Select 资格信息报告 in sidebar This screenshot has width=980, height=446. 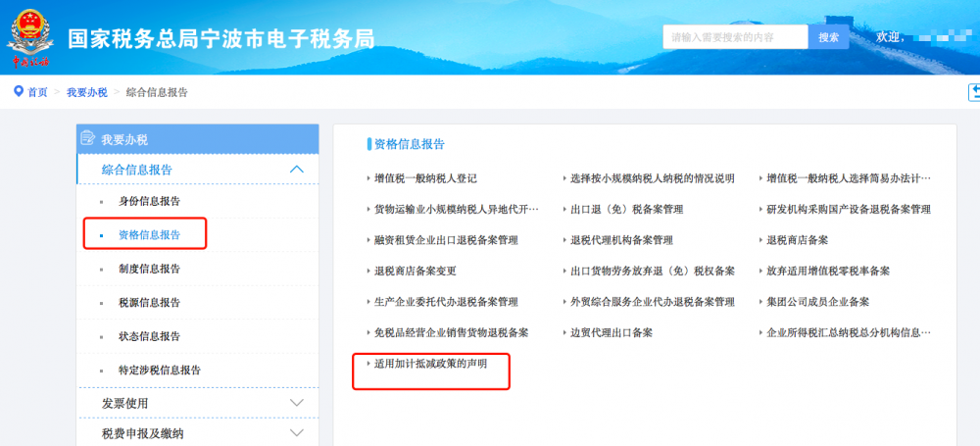point(149,235)
